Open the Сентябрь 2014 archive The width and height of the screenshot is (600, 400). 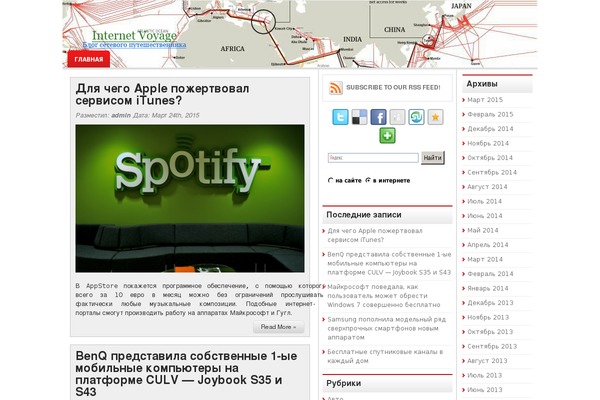[x=492, y=172]
